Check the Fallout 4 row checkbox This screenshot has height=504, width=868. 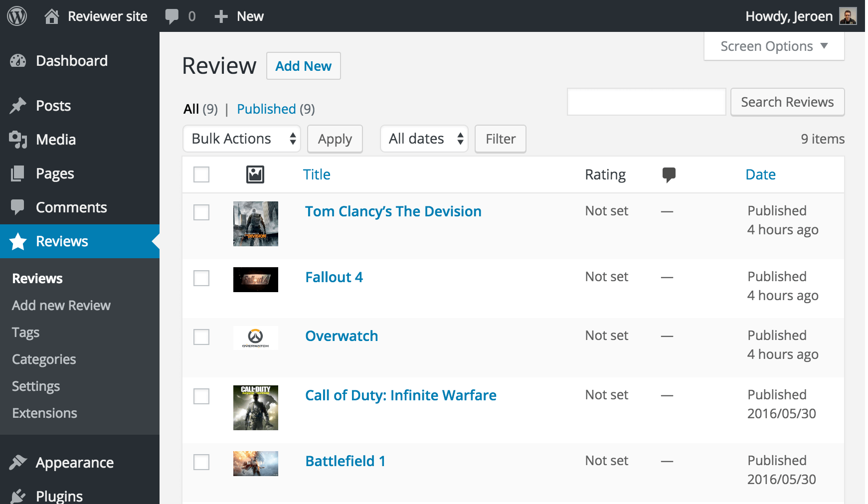click(201, 278)
